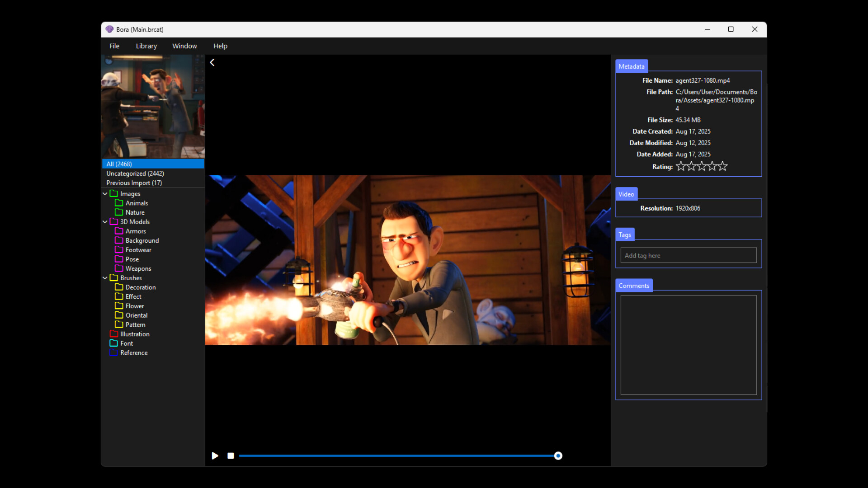
Task: Set rating to five stars
Action: 723,166
